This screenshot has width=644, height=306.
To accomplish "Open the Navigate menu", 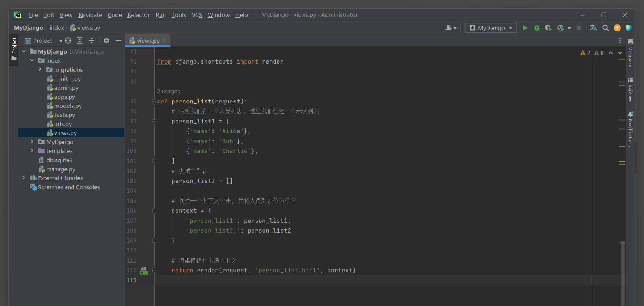I will tap(90, 15).
